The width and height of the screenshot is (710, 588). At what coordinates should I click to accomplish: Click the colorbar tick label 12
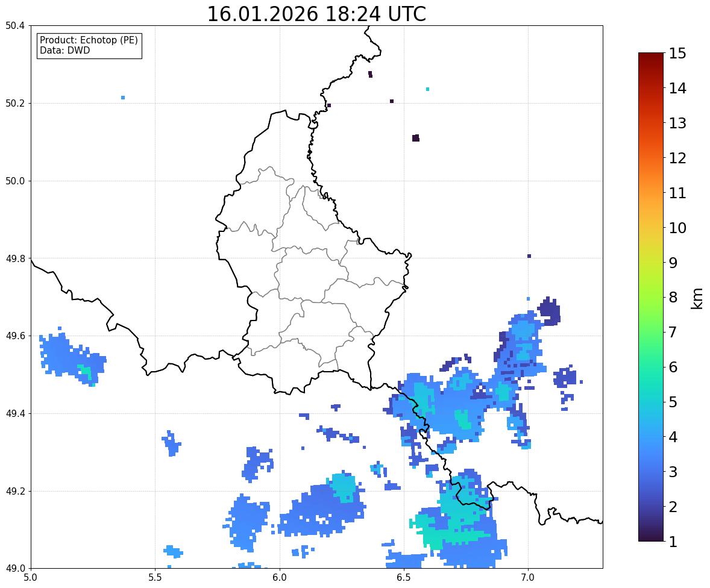coord(677,158)
